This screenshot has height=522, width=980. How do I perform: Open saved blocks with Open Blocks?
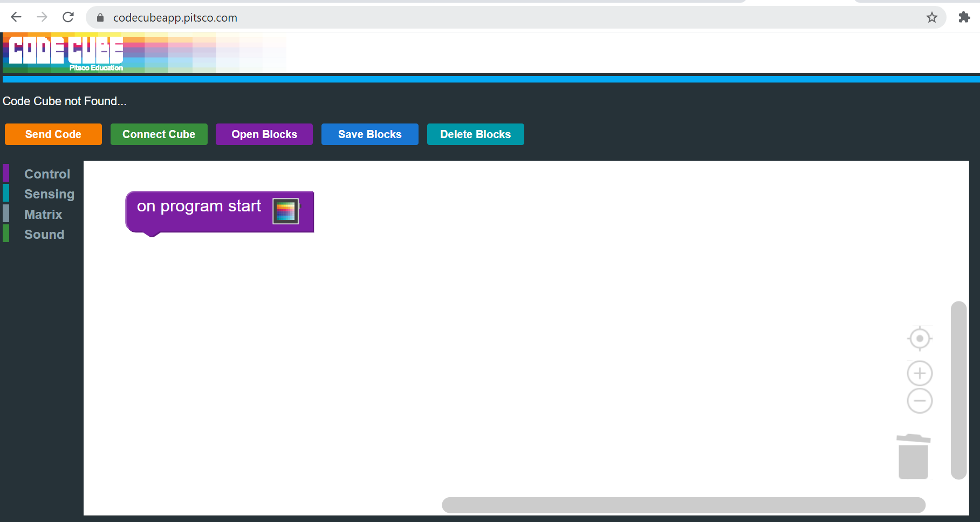264,134
